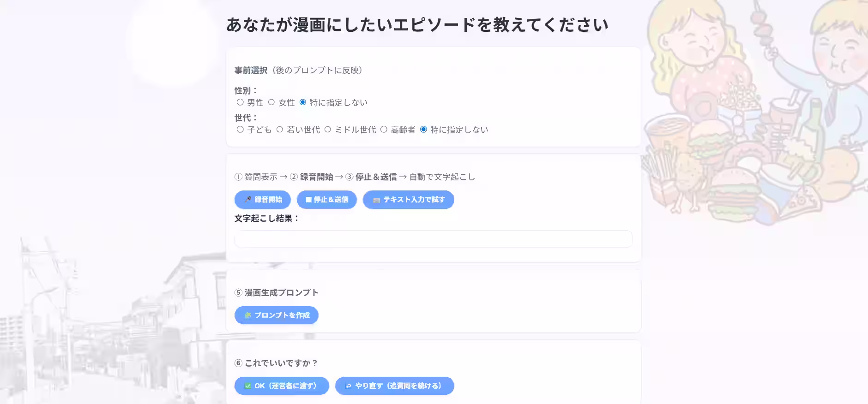
Task: Select the 男性 gender radio button
Action: (x=240, y=102)
